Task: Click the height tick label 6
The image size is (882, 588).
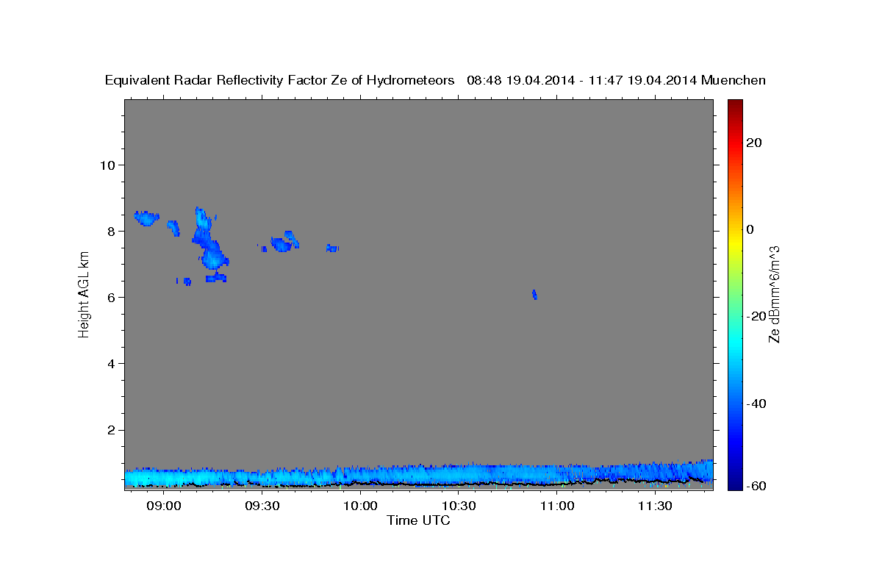Action: coord(110,297)
